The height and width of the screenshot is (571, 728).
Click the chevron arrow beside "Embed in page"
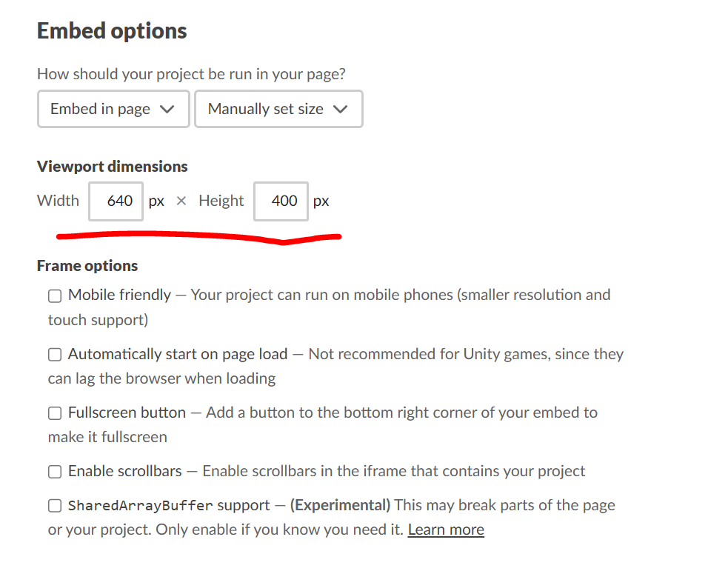(167, 110)
